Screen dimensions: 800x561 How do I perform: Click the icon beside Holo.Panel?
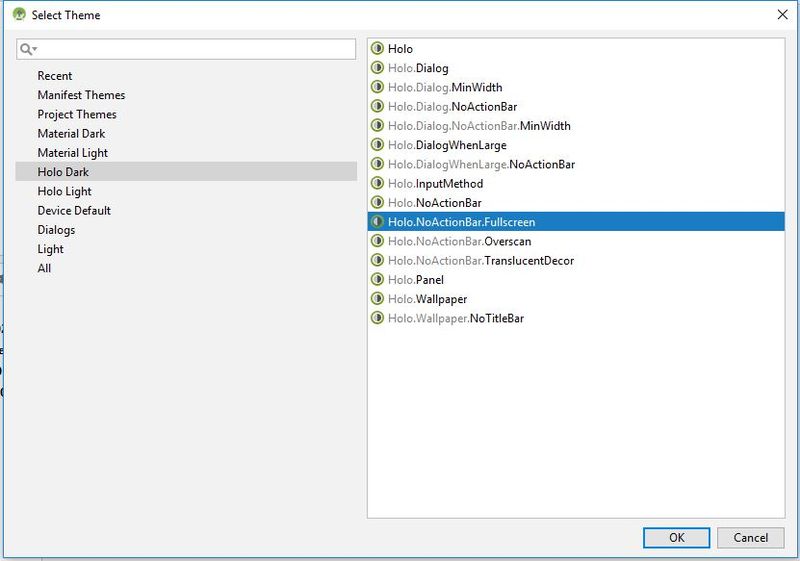pos(377,279)
